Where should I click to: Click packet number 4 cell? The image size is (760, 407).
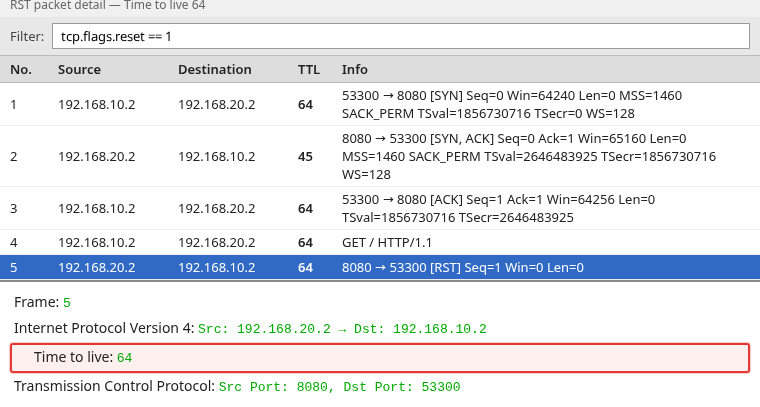click(14, 242)
